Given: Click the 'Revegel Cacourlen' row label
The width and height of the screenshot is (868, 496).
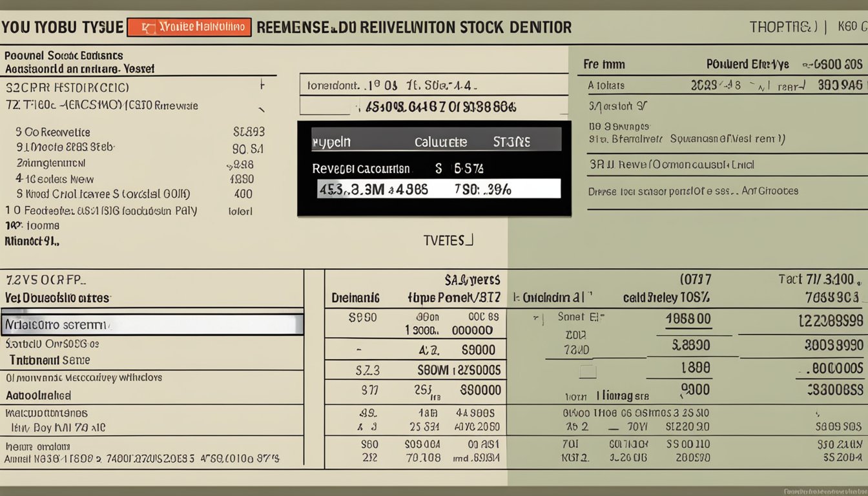Looking at the screenshot, I should (360, 169).
